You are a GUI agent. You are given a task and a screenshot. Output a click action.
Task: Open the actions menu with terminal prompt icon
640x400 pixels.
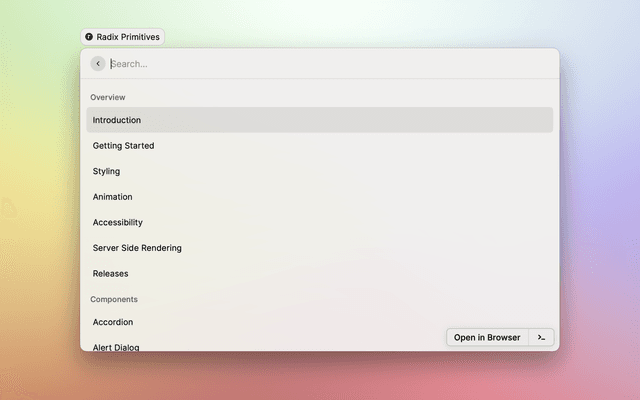click(x=541, y=337)
